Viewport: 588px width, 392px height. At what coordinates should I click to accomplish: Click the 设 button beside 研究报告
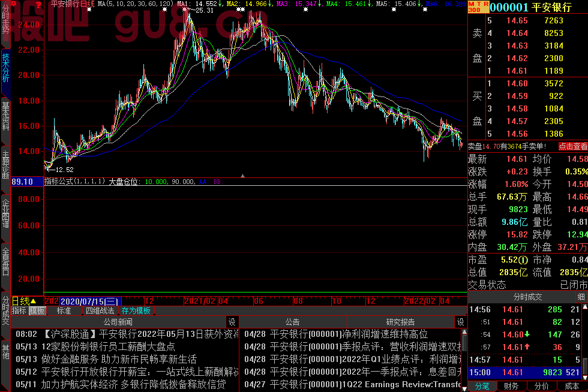tap(461, 322)
